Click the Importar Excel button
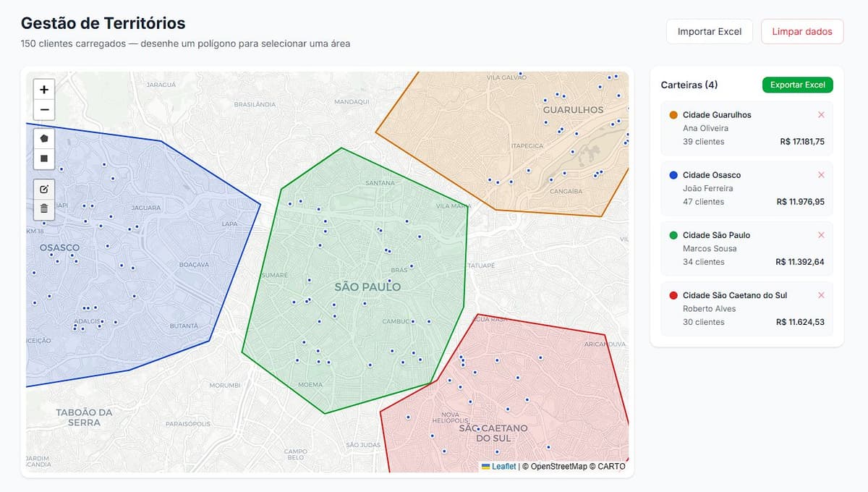 click(x=709, y=32)
